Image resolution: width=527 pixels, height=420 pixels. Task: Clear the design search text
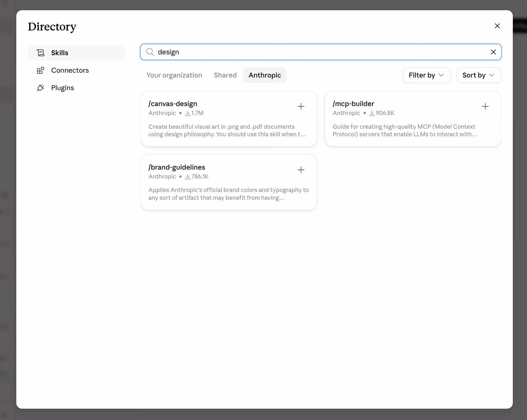point(493,52)
